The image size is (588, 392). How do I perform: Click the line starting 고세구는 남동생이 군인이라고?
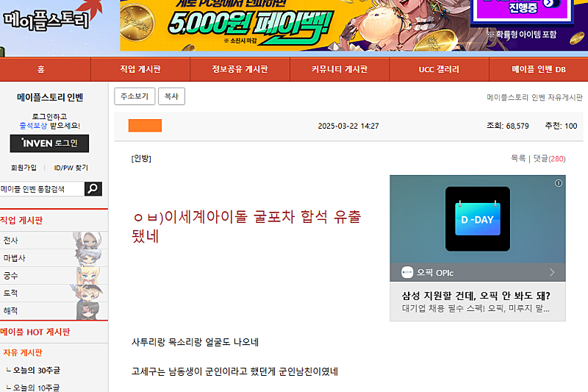click(x=234, y=371)
